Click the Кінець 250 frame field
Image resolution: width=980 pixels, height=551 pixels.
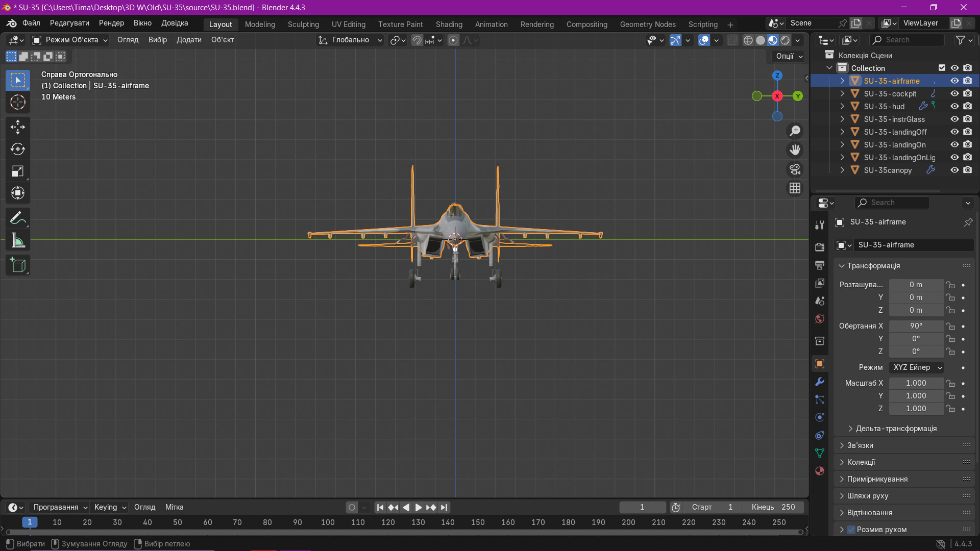pos(773,507)
